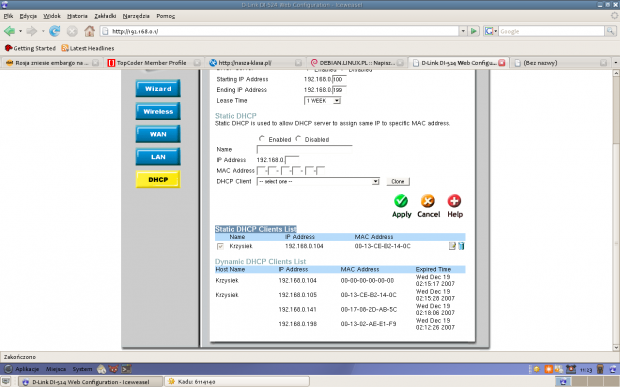Open the Pomoc menu
Viewport: 620px width, 387px height.
(166, 16)
